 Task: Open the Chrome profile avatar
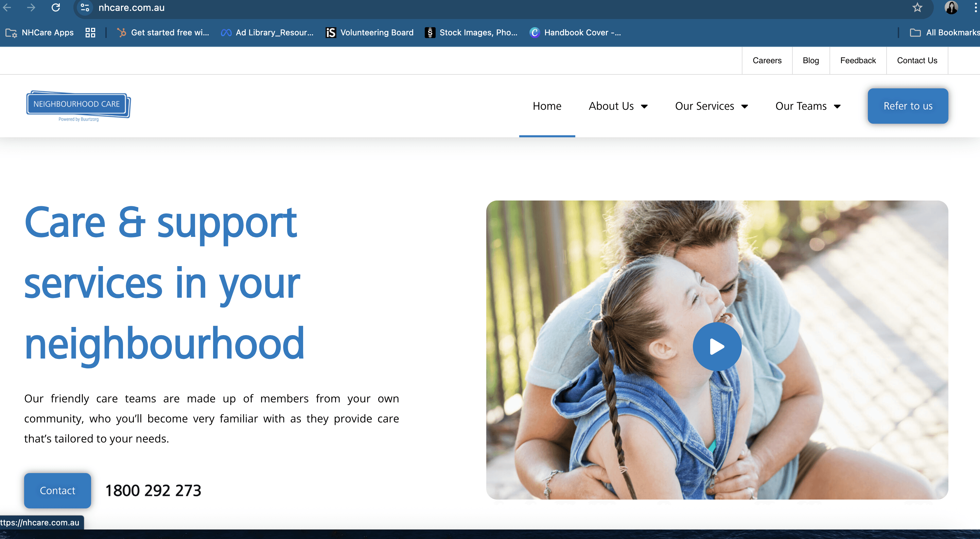[x=951, y=7]
